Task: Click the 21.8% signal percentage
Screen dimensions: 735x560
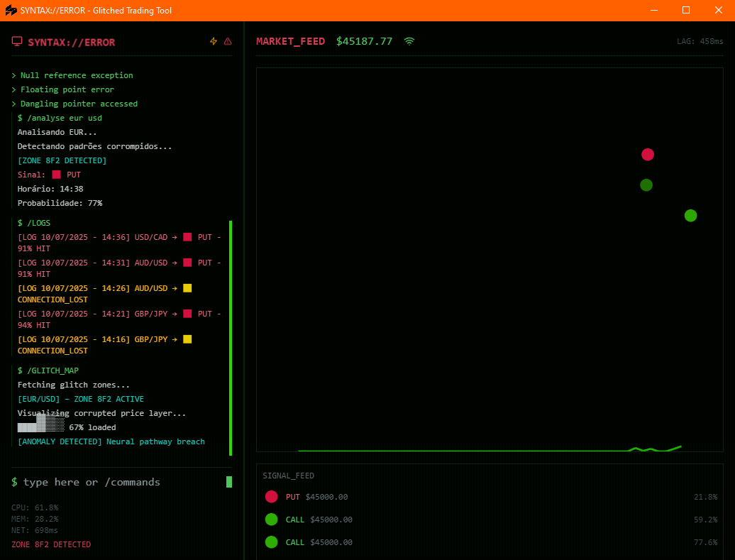Action: tap(705, 497)
